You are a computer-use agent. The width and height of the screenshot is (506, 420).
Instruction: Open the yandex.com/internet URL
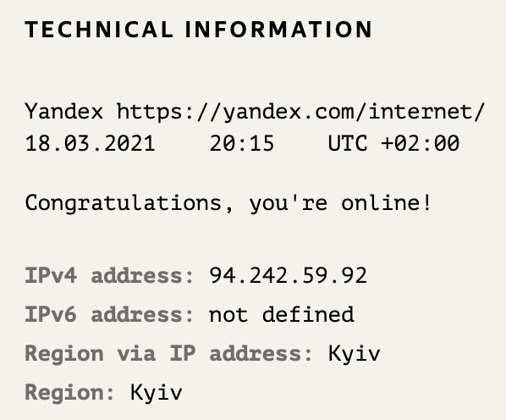[300, 112]
